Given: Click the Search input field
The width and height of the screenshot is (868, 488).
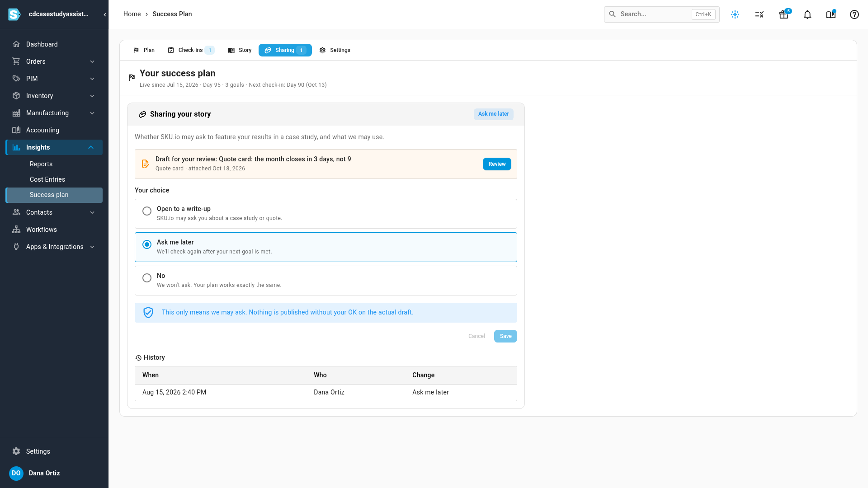Looking at the screenshot, I should [661, 14].
